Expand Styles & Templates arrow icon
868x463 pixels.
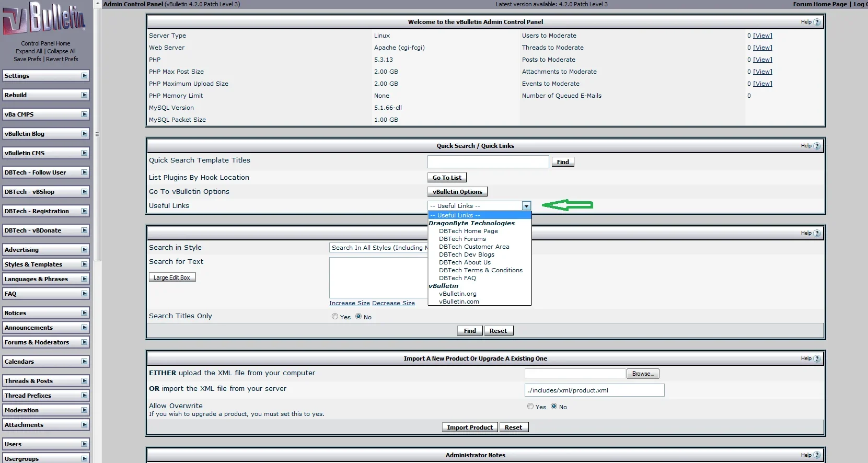click(x=84, y=264)
